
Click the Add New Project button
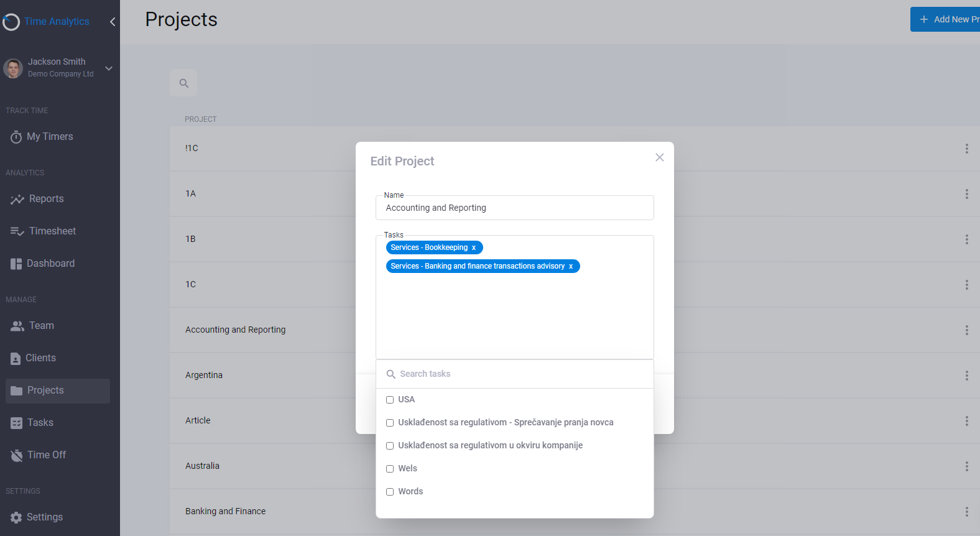click(945, 19)
